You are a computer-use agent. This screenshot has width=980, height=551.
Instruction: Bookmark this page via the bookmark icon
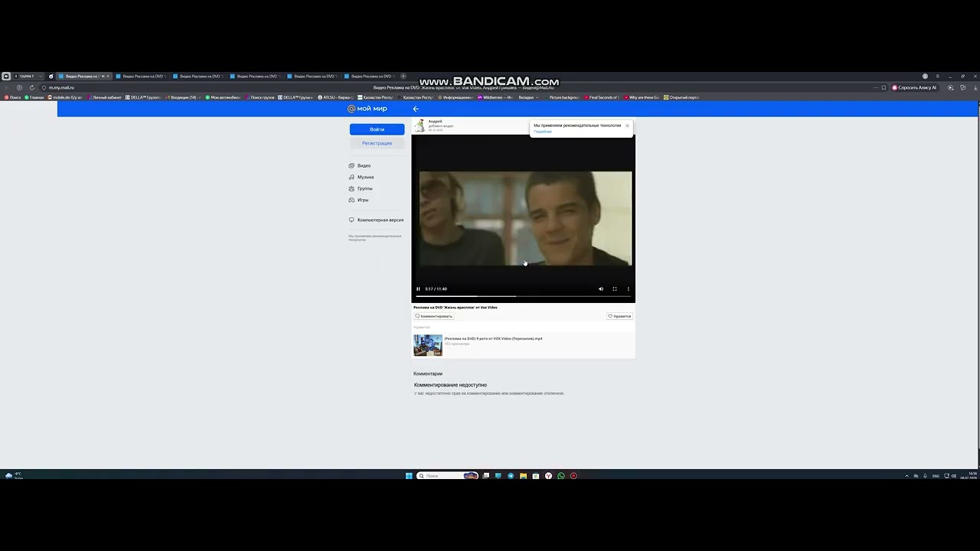pyautogui.click(x=884, y=87)
